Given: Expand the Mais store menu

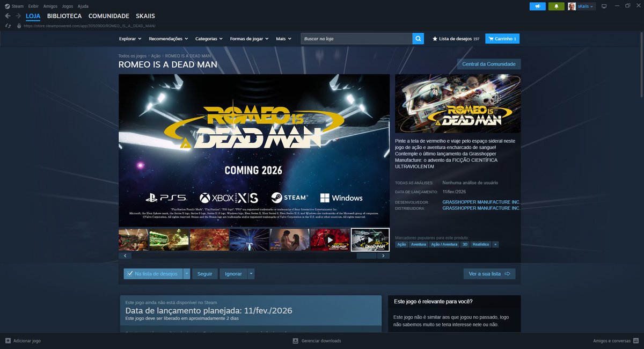Looking at the screenshot, I should point(283,39).
